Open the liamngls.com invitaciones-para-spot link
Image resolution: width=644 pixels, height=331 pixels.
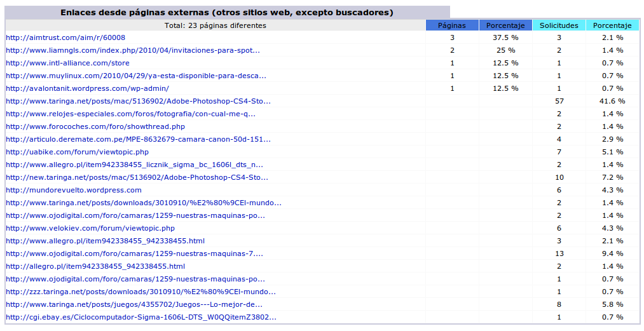point(133,50)
